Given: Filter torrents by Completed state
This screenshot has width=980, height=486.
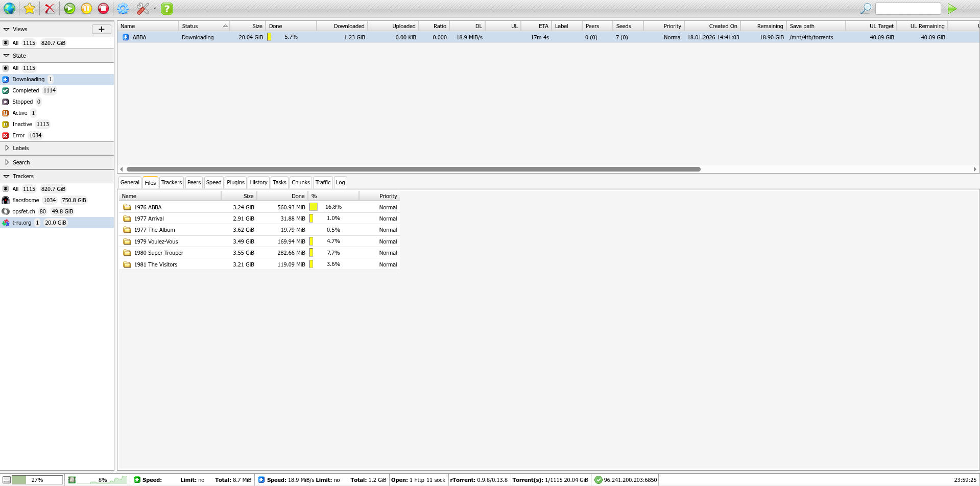Looking at the screenshot, I should coord(26,90).
